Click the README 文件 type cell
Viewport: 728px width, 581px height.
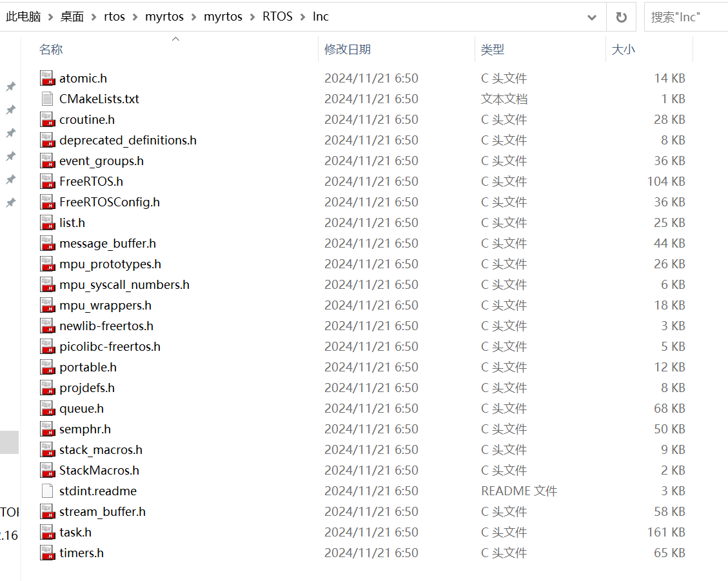click(519, 491)
